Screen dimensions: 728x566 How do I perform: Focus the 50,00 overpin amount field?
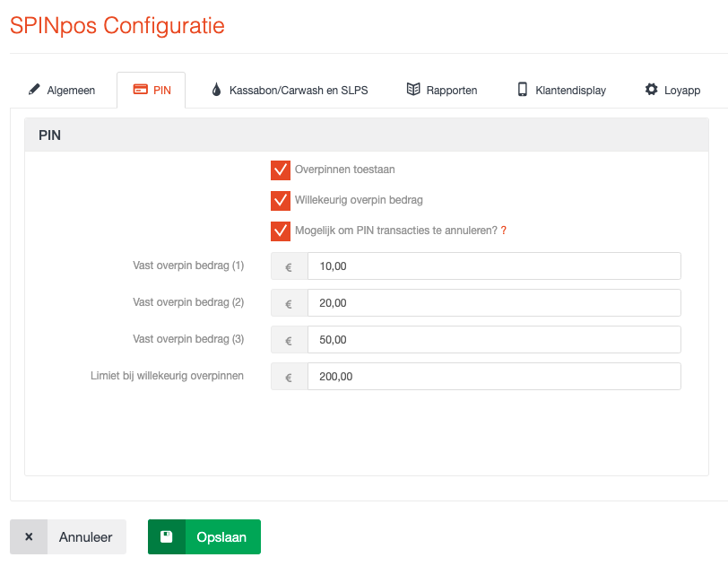(x=495, y=340)
